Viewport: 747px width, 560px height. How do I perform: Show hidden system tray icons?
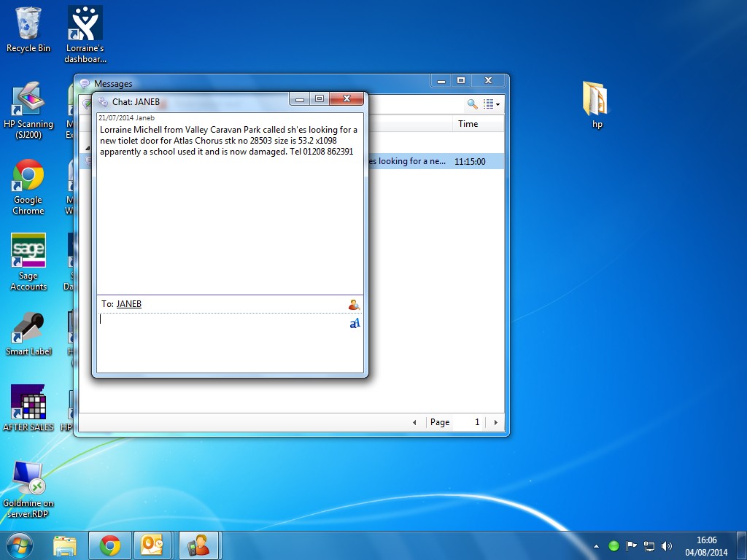tap(596, 546)
